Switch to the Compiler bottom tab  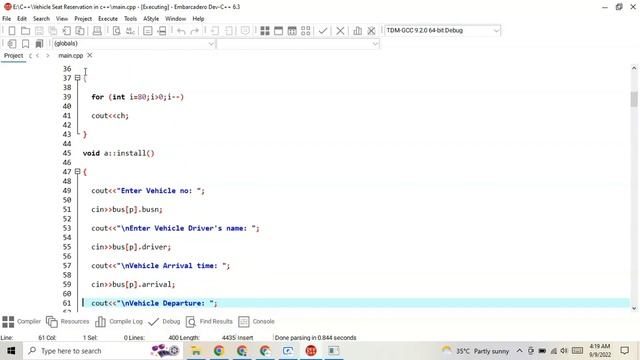click(21, 322)
